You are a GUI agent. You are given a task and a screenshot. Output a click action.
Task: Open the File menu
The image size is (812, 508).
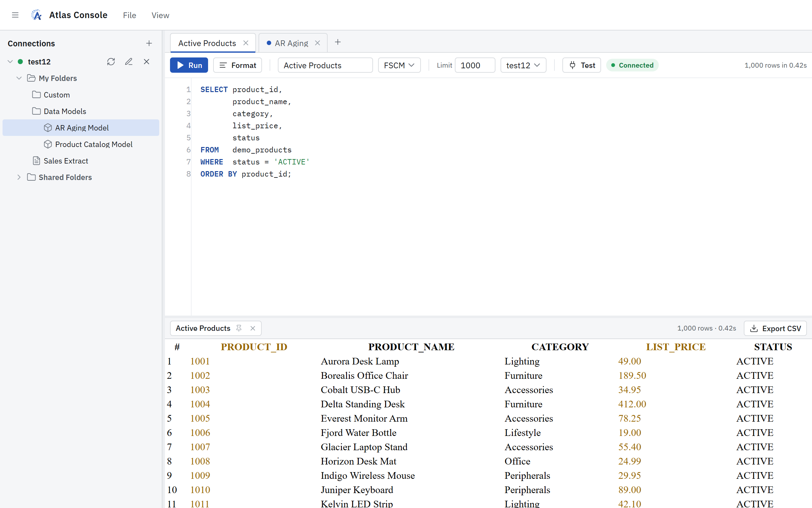pyautogui.click(x=129, y=16)
